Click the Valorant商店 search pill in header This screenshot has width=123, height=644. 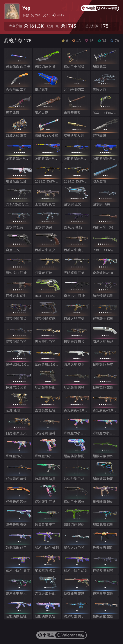(107, 8)
